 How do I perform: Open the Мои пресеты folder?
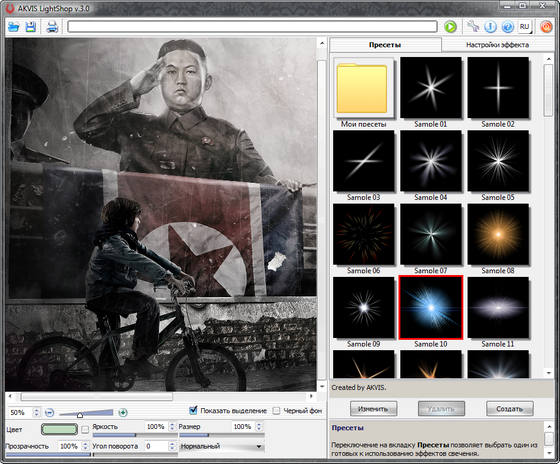(364, 88)
